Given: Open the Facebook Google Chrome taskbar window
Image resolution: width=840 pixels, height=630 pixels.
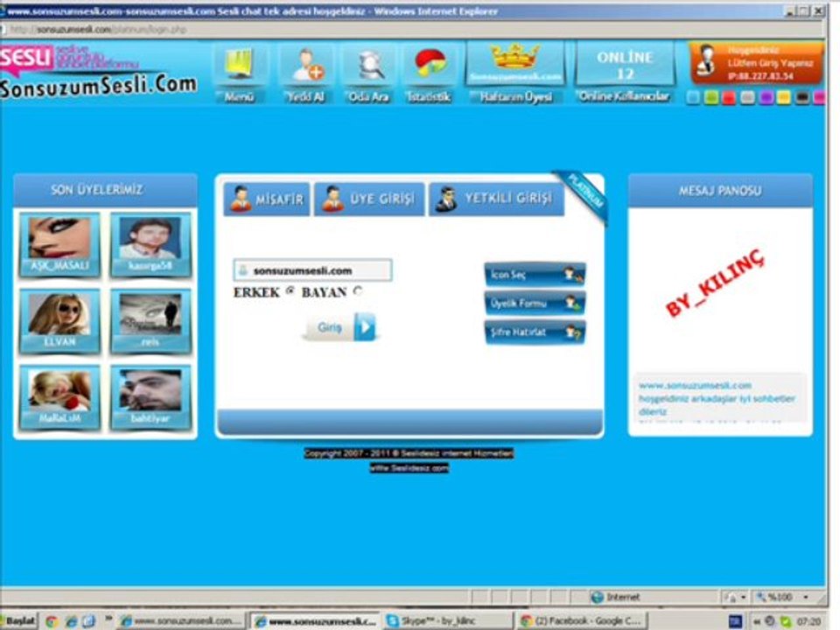Looking at the screenshot, I should click(x=583, y=621).
